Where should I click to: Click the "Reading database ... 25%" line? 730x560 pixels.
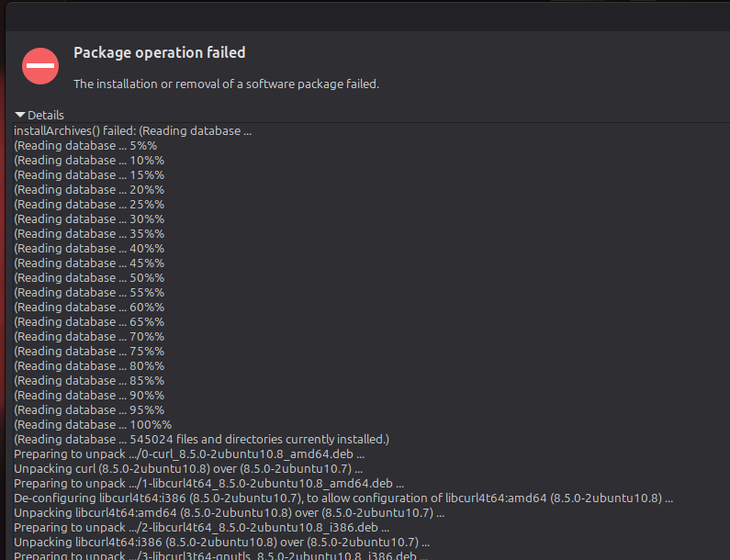[x=89, y=204]
